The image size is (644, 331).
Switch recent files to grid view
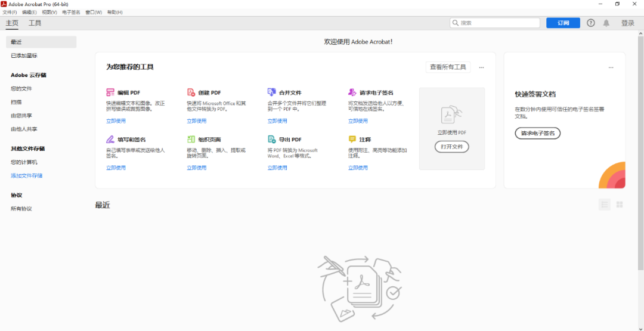pyautogui.click(x=620, y=205)
